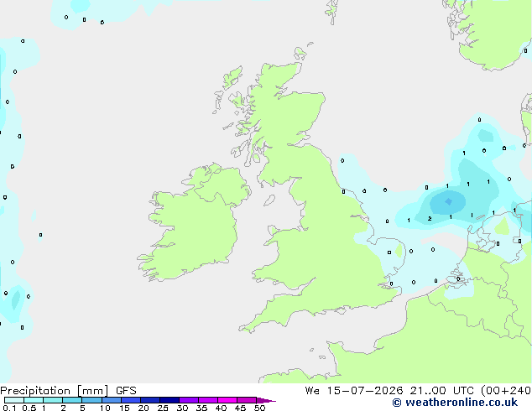
Task: Click the Precipitation [mm] title text
Action: (x=55, y=391)
